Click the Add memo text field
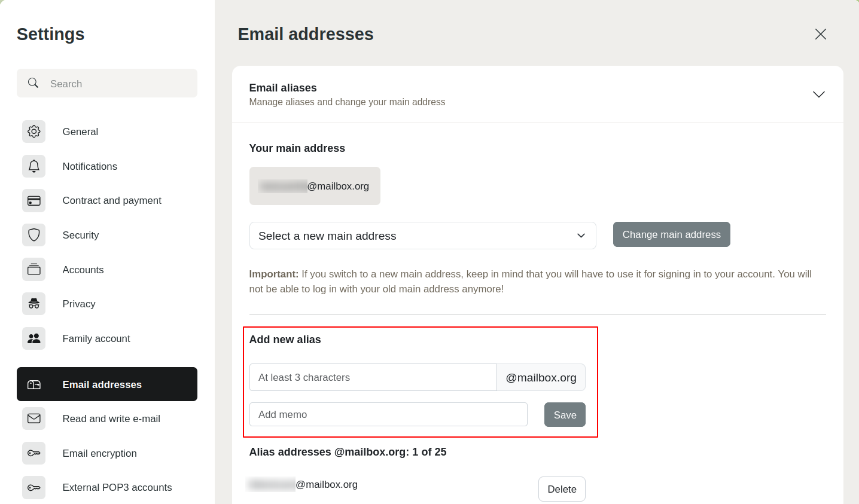The image size is (859, 504). (388, 414)
